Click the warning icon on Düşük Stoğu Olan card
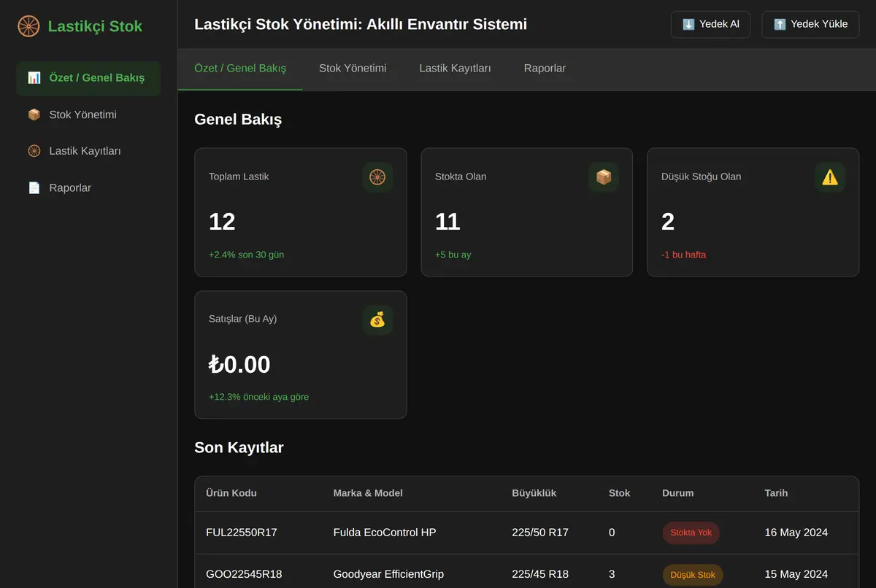 [830, 177]
